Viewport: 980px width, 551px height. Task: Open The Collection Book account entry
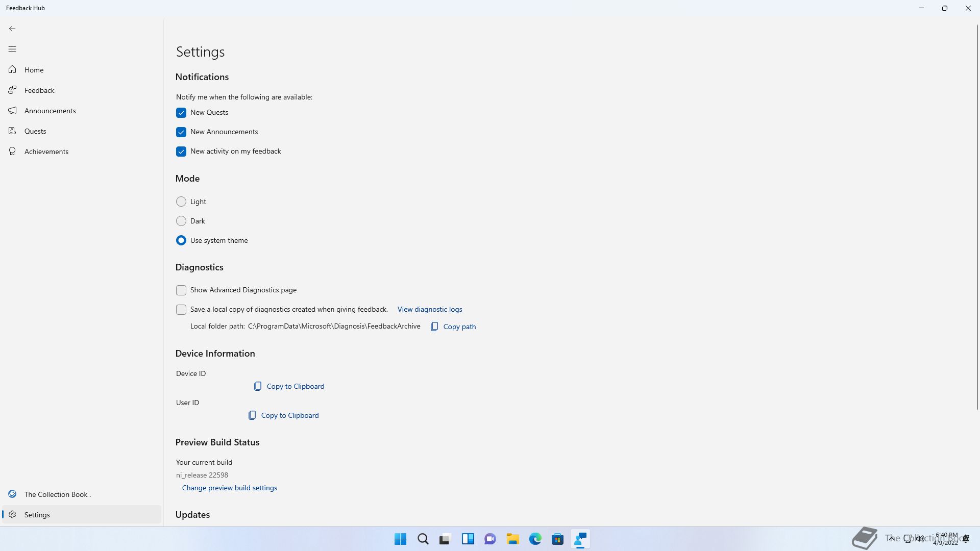pyautogui.click(x=82, y=494)
